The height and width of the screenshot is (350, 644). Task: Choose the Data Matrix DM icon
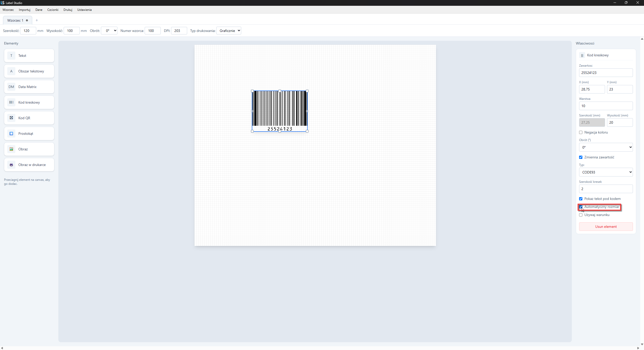coord(11,87)
